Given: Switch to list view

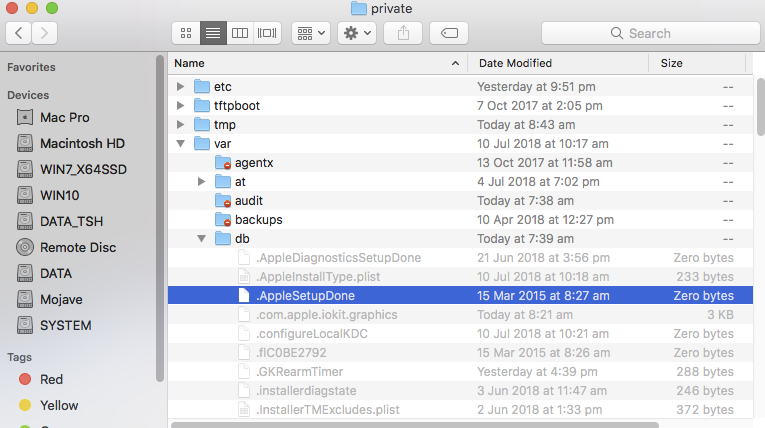Looking at the screenshot, I should click(x=213, y=33).
